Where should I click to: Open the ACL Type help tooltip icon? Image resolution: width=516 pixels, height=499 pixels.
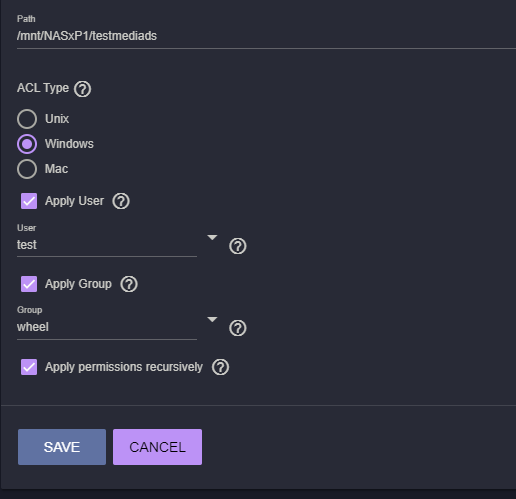[82, 89]
